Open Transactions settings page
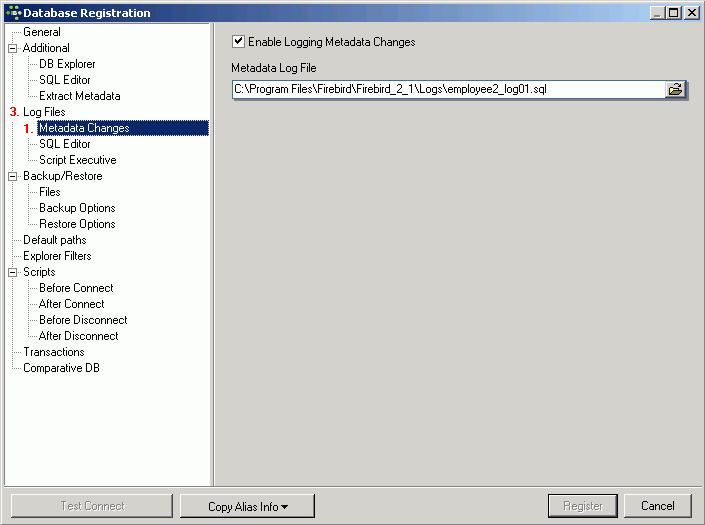705x525 pixels. 54,352
